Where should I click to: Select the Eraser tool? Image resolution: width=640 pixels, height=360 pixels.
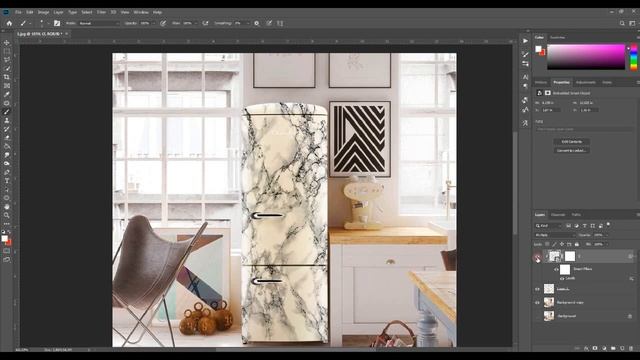point(7,138)
